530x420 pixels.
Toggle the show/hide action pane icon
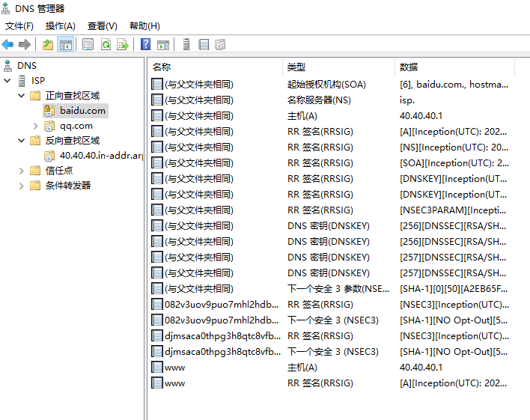163,44
